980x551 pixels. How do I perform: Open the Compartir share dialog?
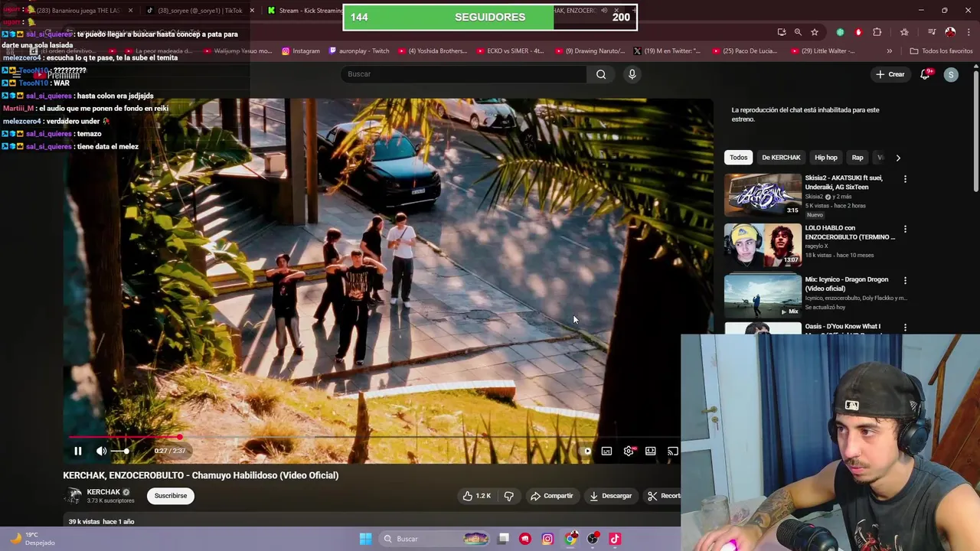551,496
